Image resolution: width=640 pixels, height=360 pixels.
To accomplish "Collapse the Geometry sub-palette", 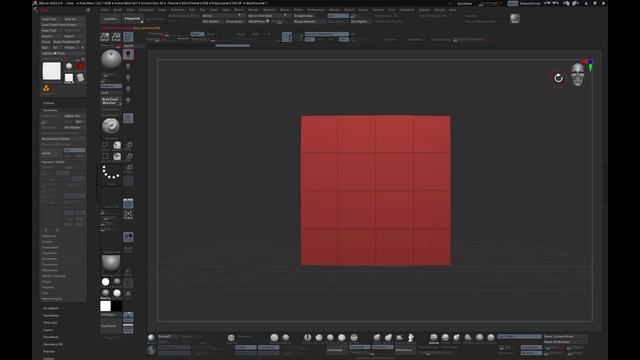I will (51, 110).
